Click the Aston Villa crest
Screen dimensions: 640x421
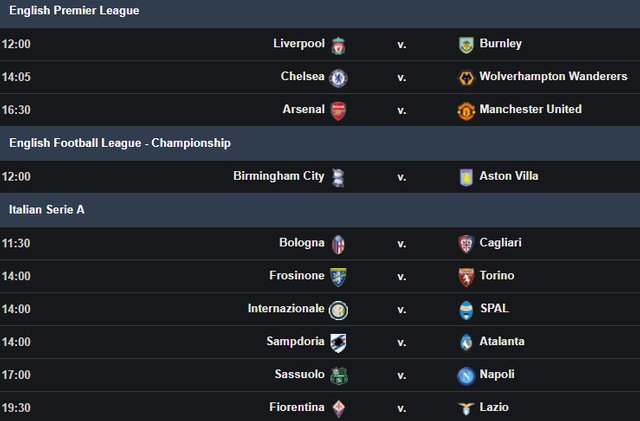(x=464, y=177)
